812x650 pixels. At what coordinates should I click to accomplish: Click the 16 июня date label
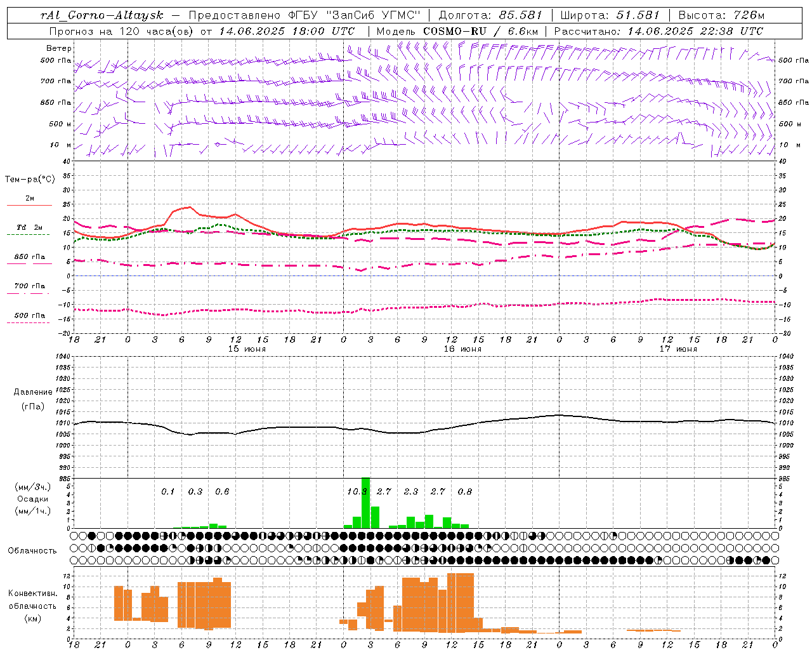[462, 348]
